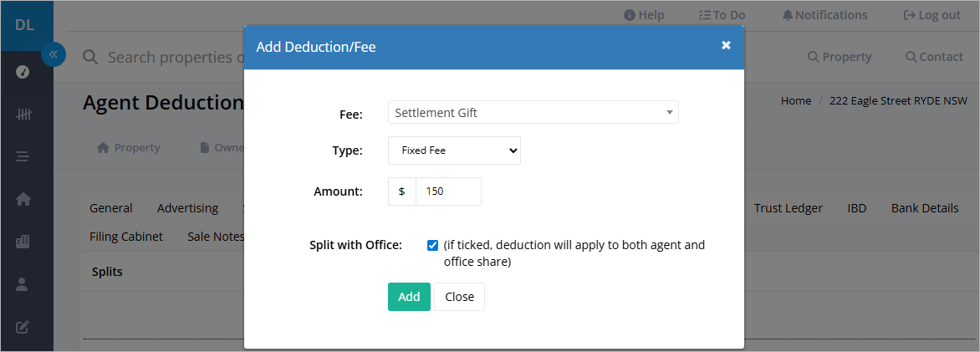Open the Bank Details tab

[x=925, y=208]
